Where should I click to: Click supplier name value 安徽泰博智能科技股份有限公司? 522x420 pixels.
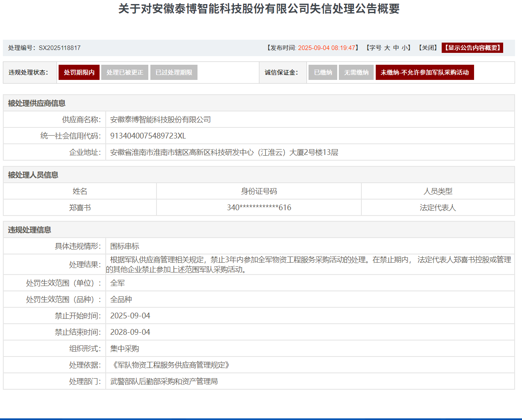161,120
